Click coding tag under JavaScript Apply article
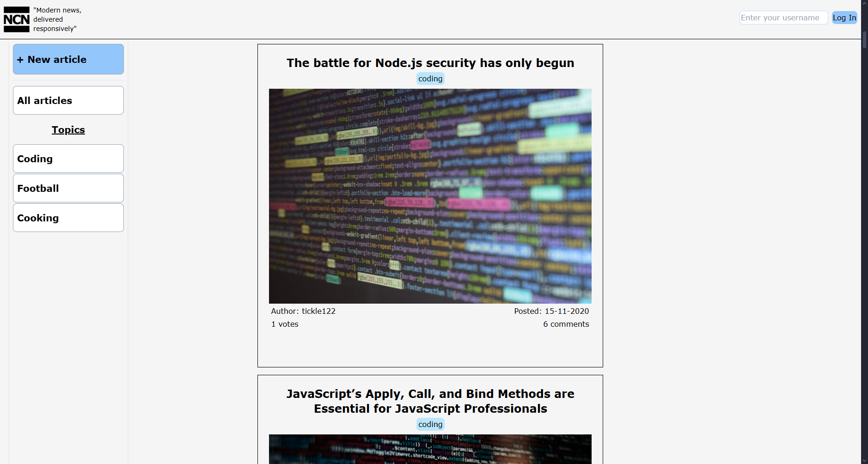The width and height of the screenshot is (868, 464). [x=430, y=424]
